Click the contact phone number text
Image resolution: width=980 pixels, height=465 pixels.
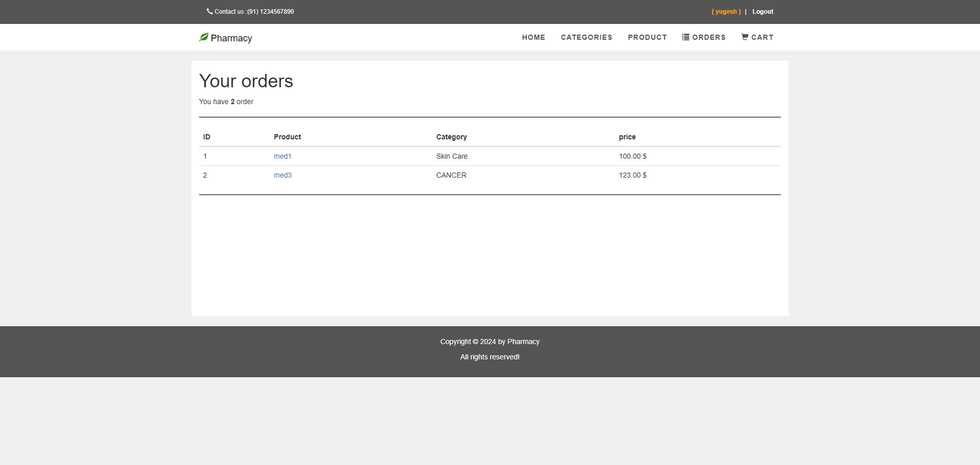click(270, 12)
